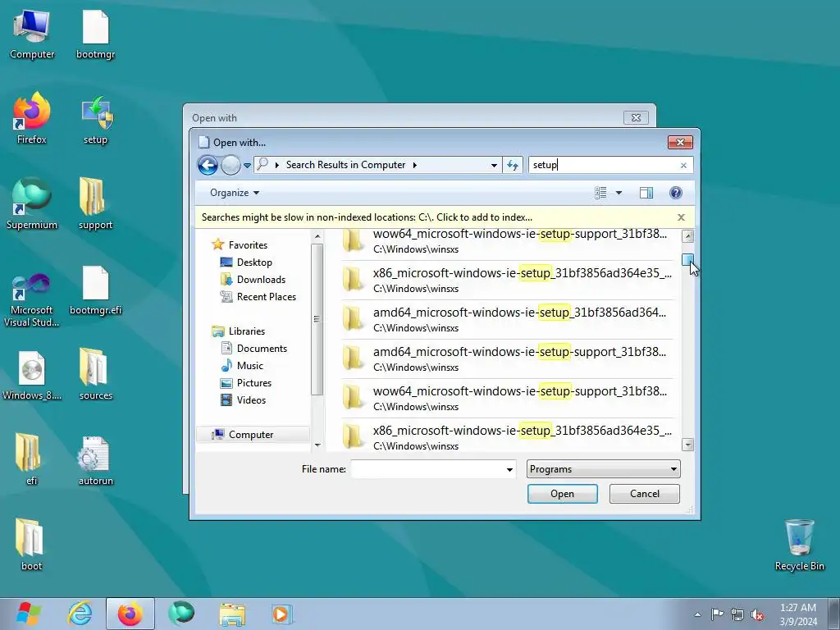This screenshot has height=630, width=840.
Task: Open Internet Explorer from taskbar
Action: tap(80, 614)
